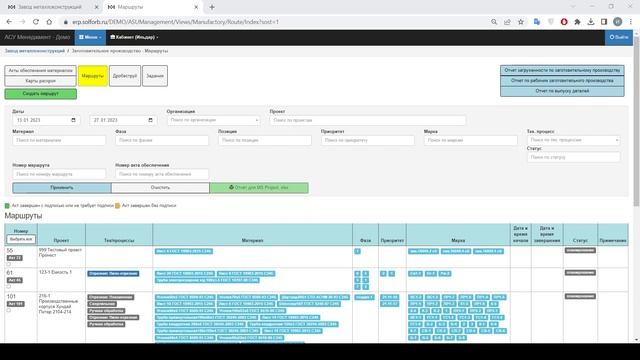Open the extensions puzzle icon
Image resolution: width=640 pixels, height=360 pixels.
[577, 22]
